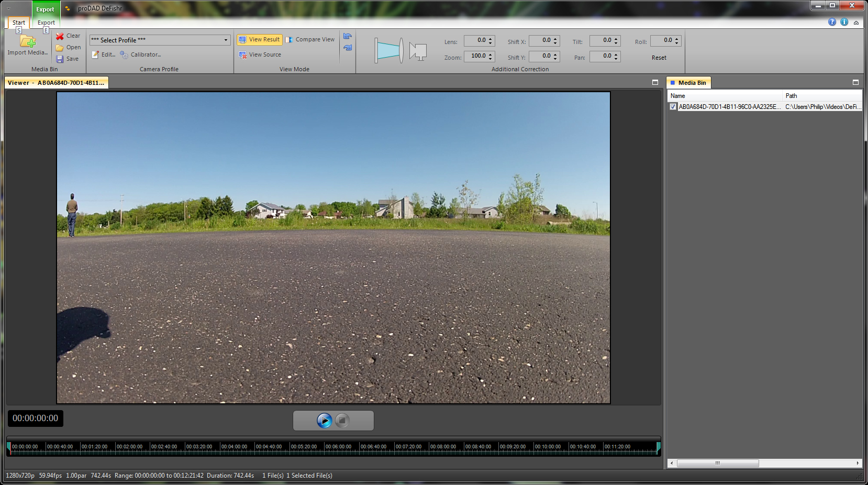The width and height of the screenshot is (868, 485).
Task: Increase the Shift X value
Action: point(555,38)
